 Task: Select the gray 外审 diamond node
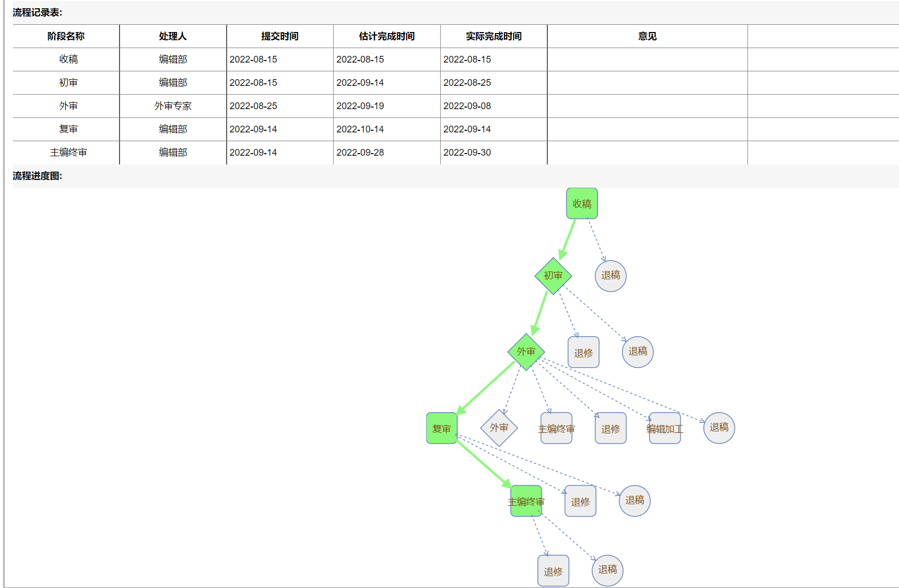499,428
